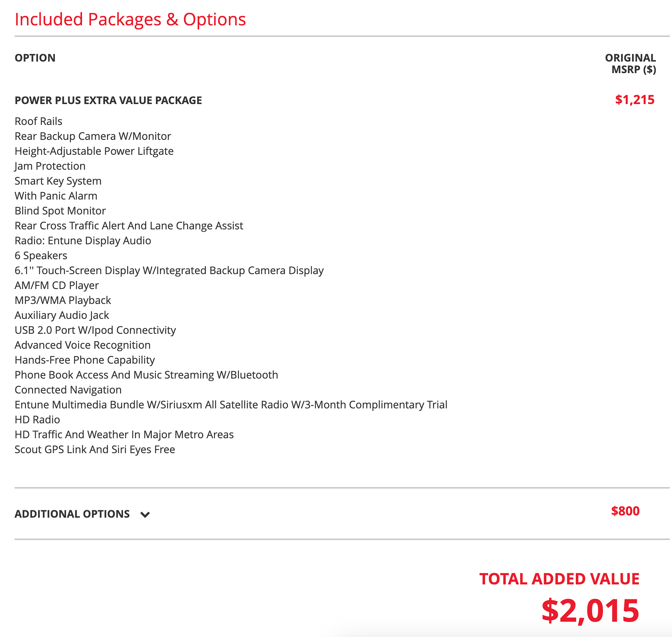
Task: Select the Blind Spot Monitor item
Action: (x=60, y=211)
